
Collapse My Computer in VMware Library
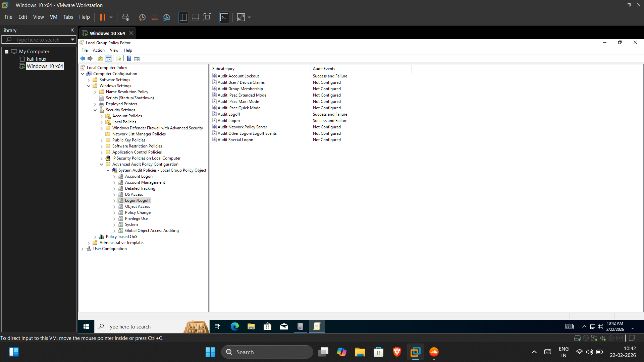pyautogui.click(x=6, y=52)
